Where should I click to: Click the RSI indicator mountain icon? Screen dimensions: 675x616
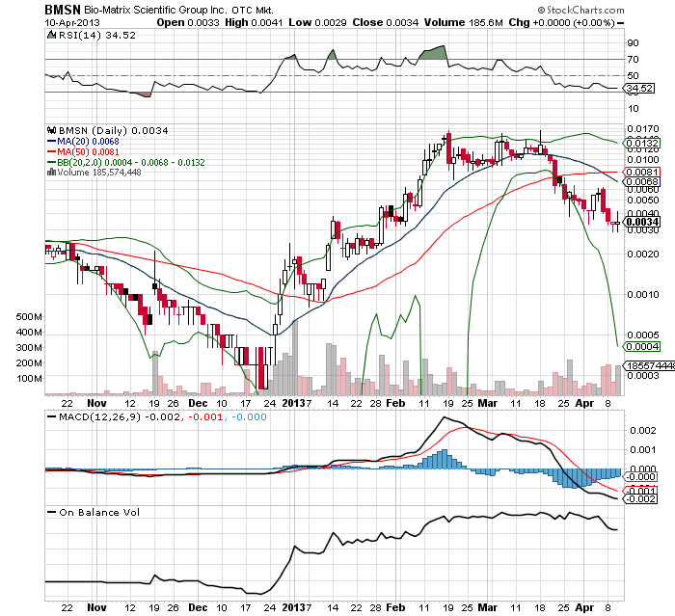pyautogui.click(x=51, y=36)
